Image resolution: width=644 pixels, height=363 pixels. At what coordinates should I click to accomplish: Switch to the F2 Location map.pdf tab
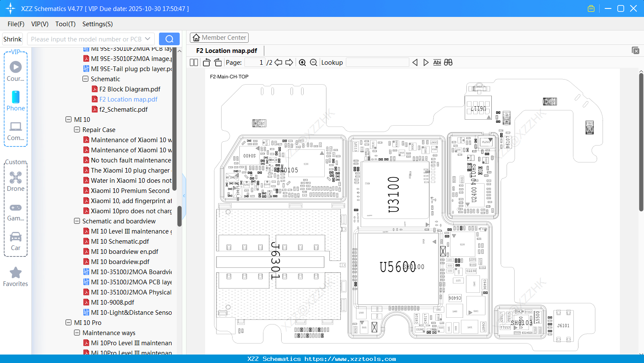point(226,50)
